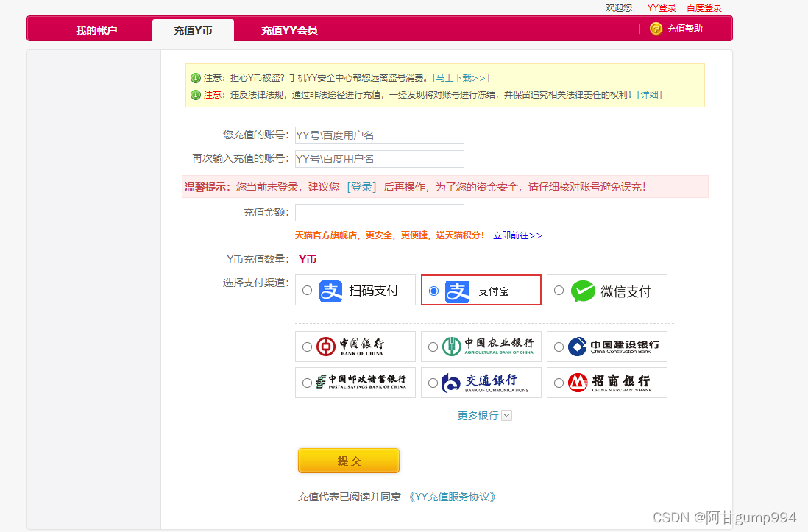Click the YY登录 link

662,8
